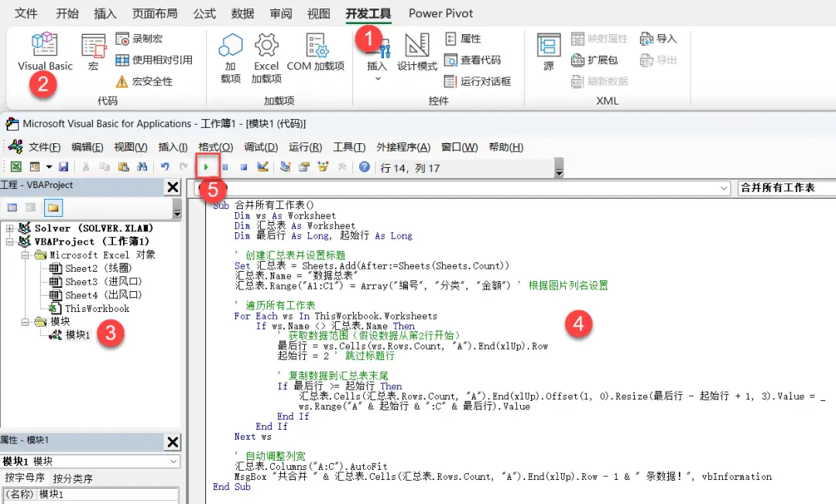Collapse the 模块 folder node
This screenshot has height=504, width=836.
25,322
